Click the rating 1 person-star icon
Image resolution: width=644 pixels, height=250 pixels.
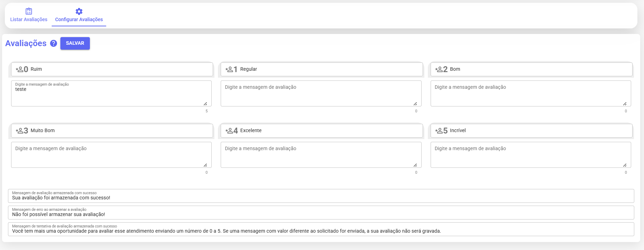click(229, 69)
